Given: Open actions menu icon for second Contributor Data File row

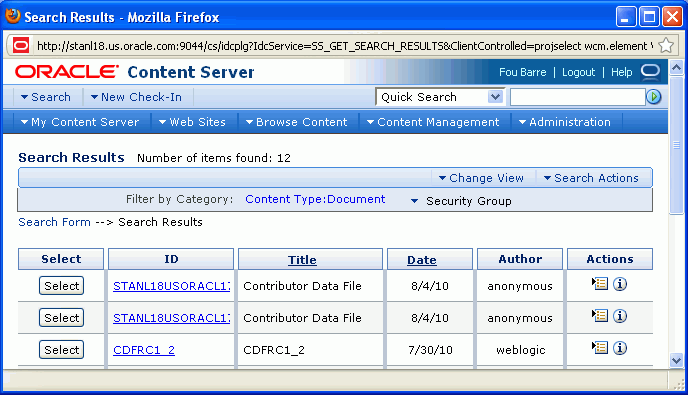Looking at the screenshot, I should click(599, 316).
